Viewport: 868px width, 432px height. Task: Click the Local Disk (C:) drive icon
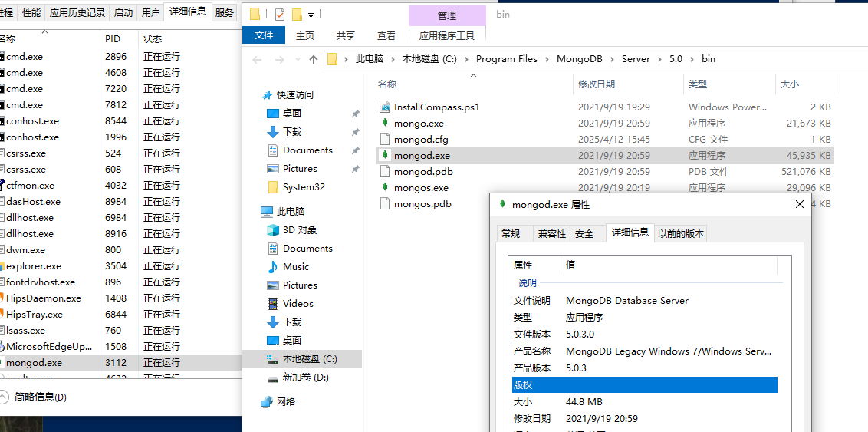[272, 359]
